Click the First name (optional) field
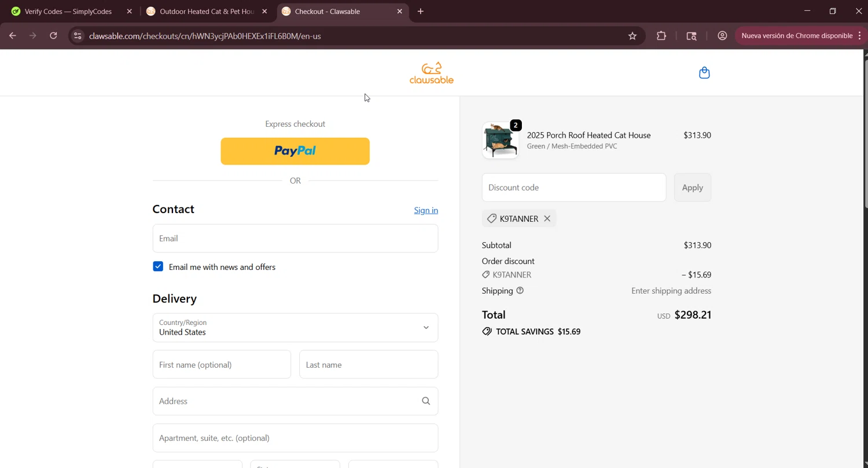Viewport: 868px width, 468px height. pos(222,364)
